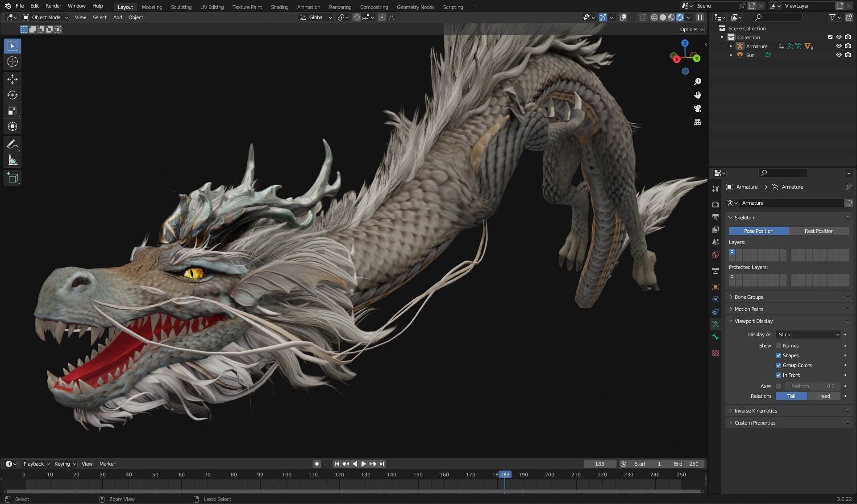
Task: Open the Object Mode dropdown
Action: tap(46, 17)
